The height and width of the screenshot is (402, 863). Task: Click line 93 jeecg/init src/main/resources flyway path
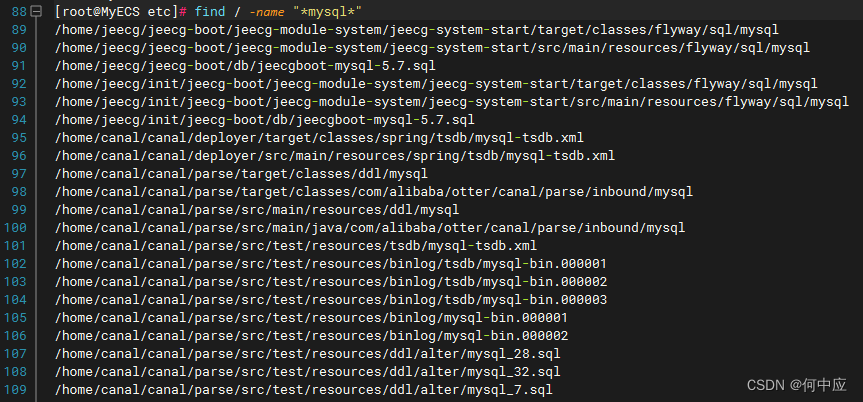[452, 102]
